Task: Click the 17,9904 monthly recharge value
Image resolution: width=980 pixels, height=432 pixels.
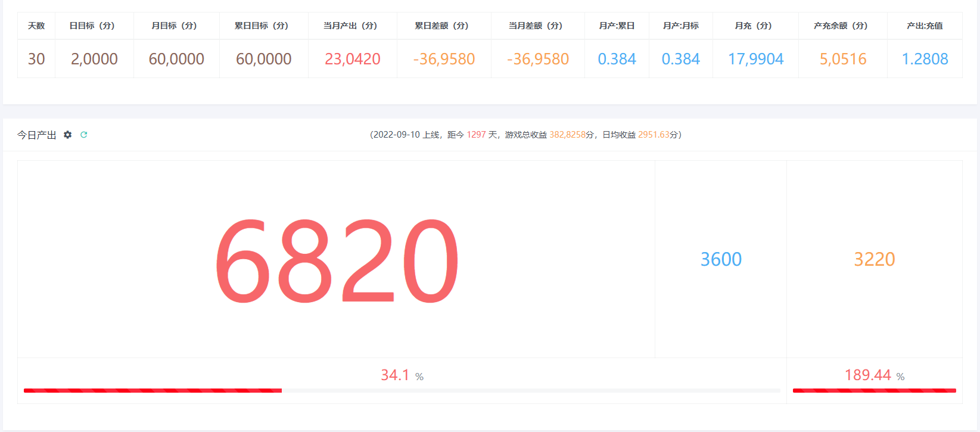Action: coord(755,59)
